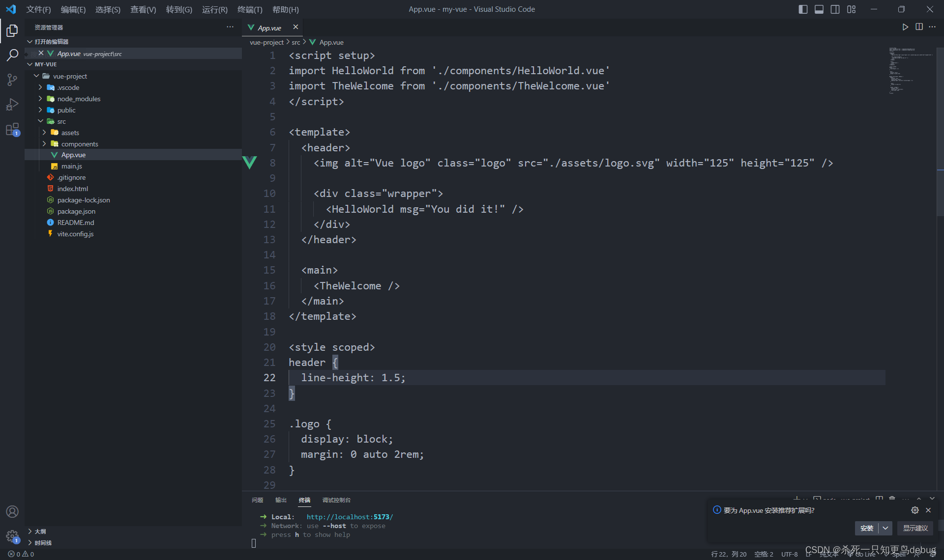This screenshot has height=560, width=944.
Task: Open the Search view in activity bar
Action: tap(12, 55)
